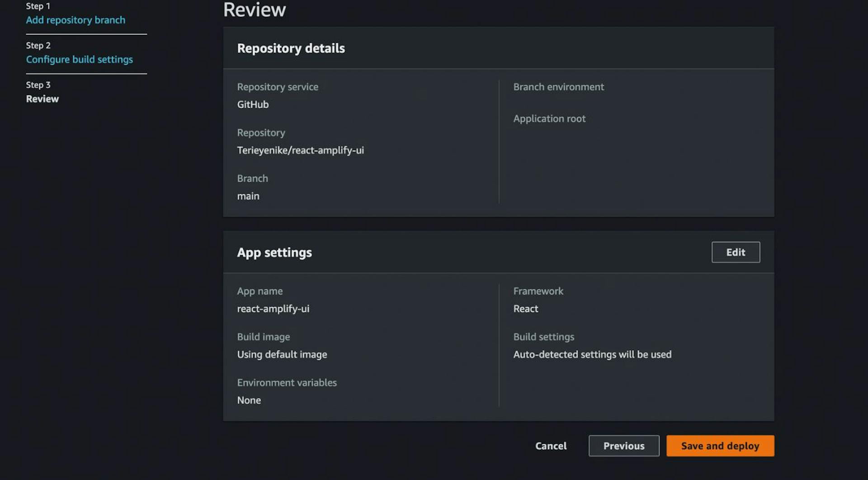
Task: Select the react-amplify-ui app name
Action: click(x=273, y=309)
